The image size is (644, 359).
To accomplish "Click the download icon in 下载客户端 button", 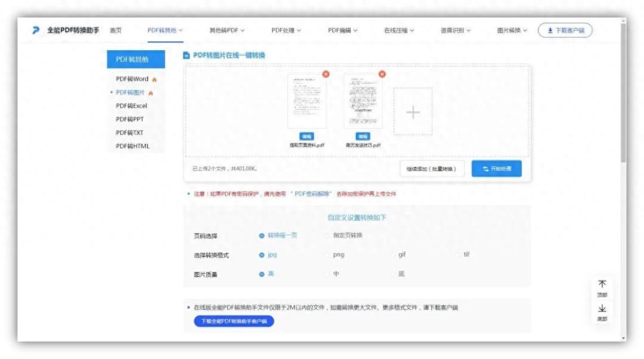I will tap(550, 30).
